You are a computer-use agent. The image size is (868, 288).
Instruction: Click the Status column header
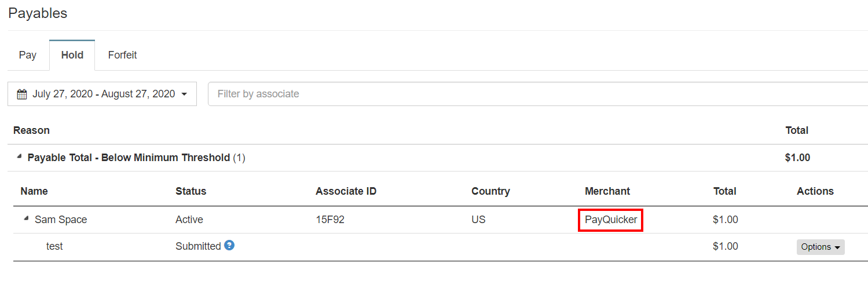point(191,191)
